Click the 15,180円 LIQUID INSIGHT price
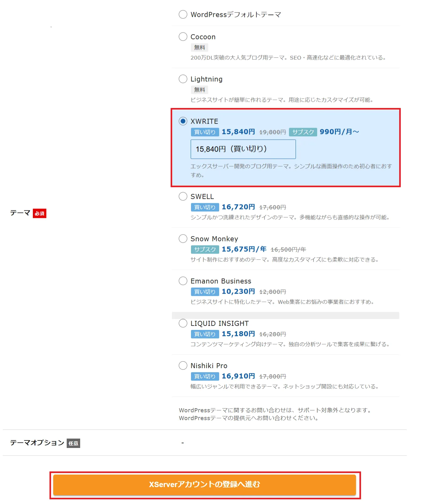This screenshot has width=423, height=504. pyautogui.click(x=238, y=334)
